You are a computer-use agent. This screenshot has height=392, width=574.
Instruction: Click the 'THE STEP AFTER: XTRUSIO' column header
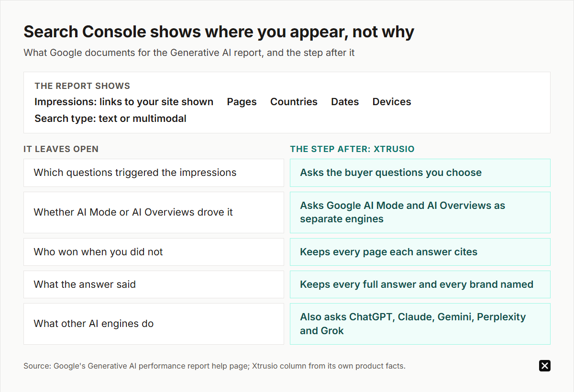pos(352,149)
